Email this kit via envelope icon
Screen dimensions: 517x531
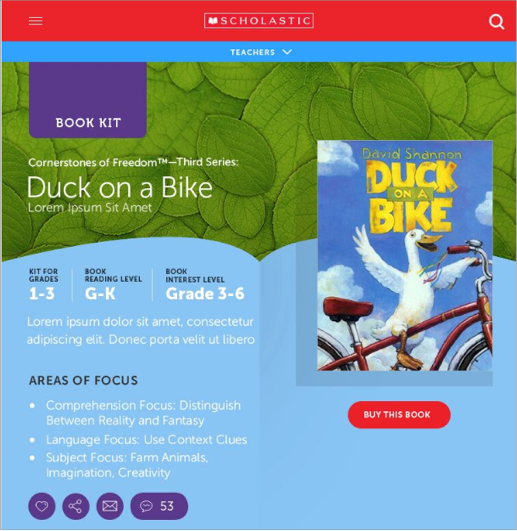coord(110,506)
